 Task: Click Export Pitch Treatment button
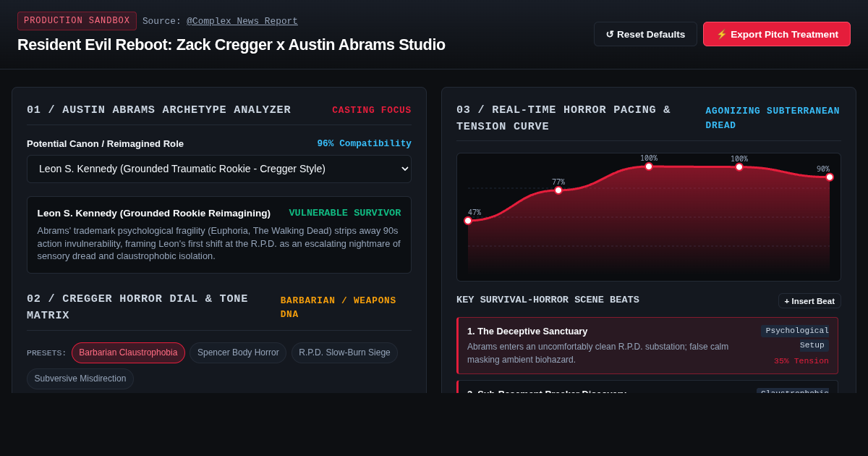coord(777,34)
